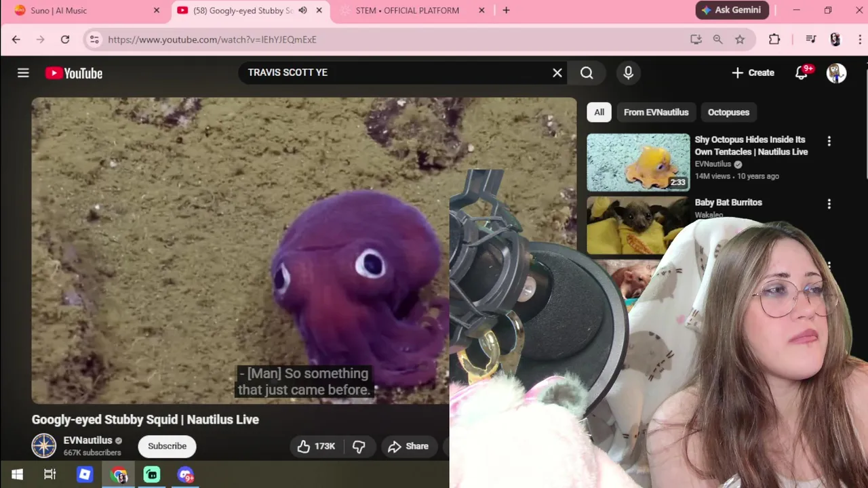Go forward in browser history

(41, 39)
